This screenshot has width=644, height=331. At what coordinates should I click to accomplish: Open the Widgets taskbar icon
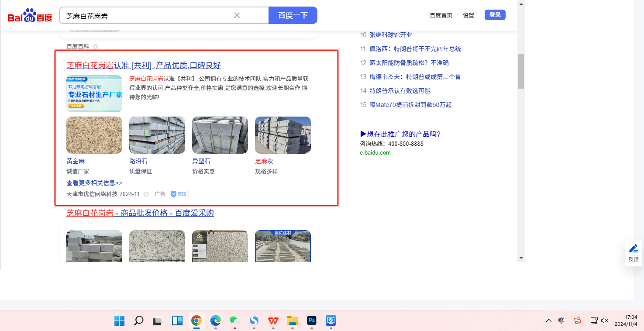click(x=177, y=321)
